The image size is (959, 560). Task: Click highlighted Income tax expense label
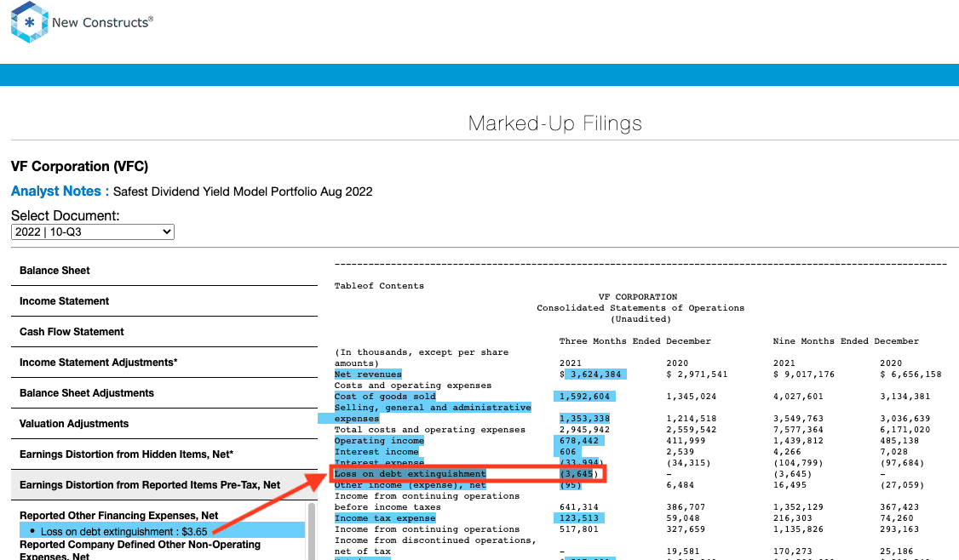(x=385, y=517)
